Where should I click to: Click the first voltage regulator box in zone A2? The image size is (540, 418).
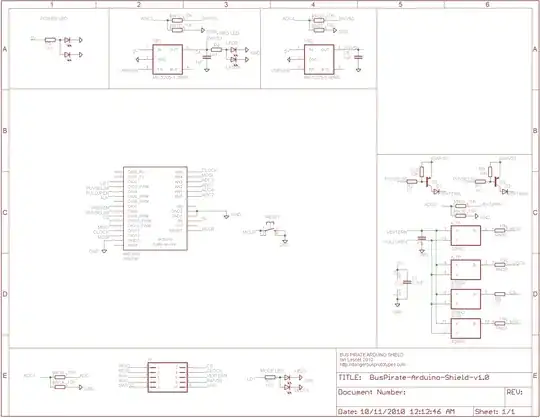(168, 59)
